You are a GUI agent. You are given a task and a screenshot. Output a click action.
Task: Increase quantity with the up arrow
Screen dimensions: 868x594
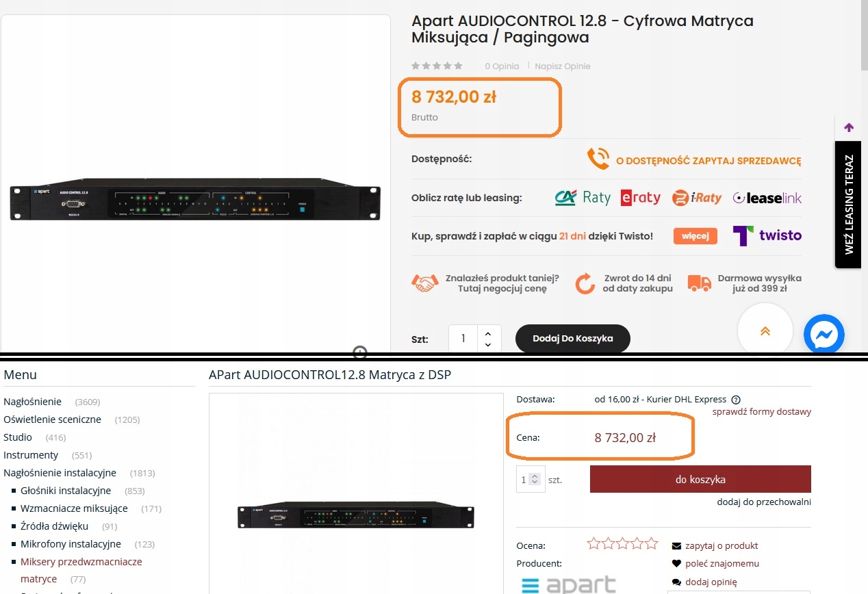point(487,333)
